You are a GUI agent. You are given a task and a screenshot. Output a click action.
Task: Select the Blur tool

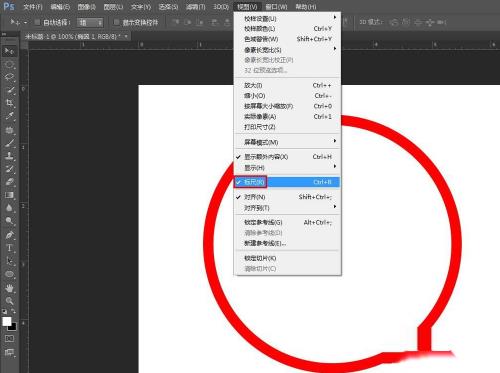(x=9, y=208)
